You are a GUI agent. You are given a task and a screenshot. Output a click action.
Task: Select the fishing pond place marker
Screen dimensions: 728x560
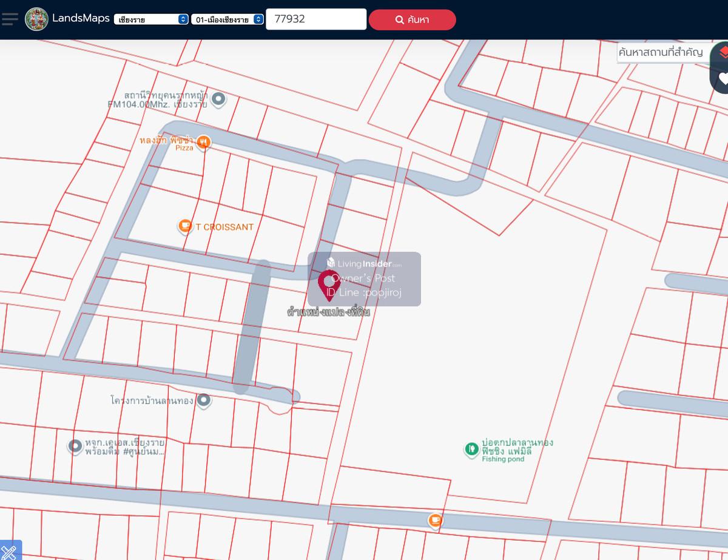(x=471, y=450)
